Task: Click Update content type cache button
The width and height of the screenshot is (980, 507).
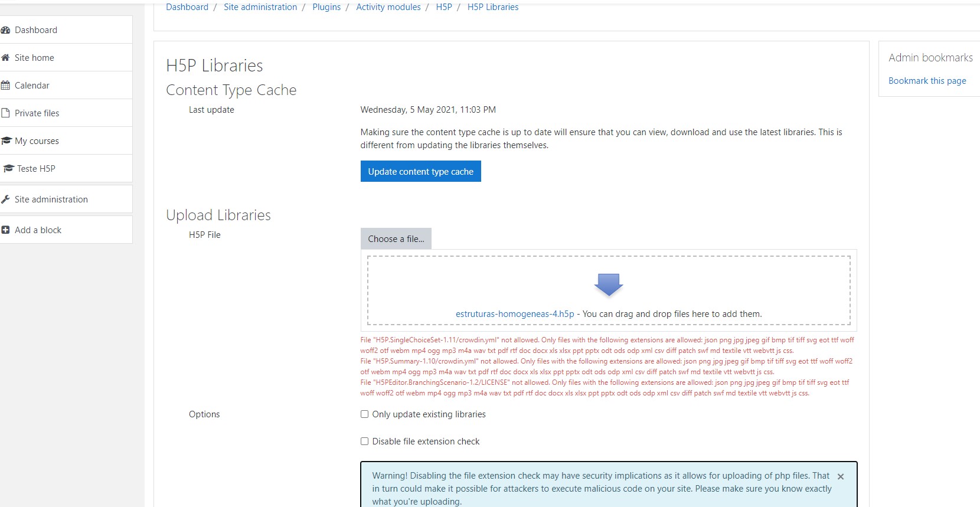Action: coord(421,172)
